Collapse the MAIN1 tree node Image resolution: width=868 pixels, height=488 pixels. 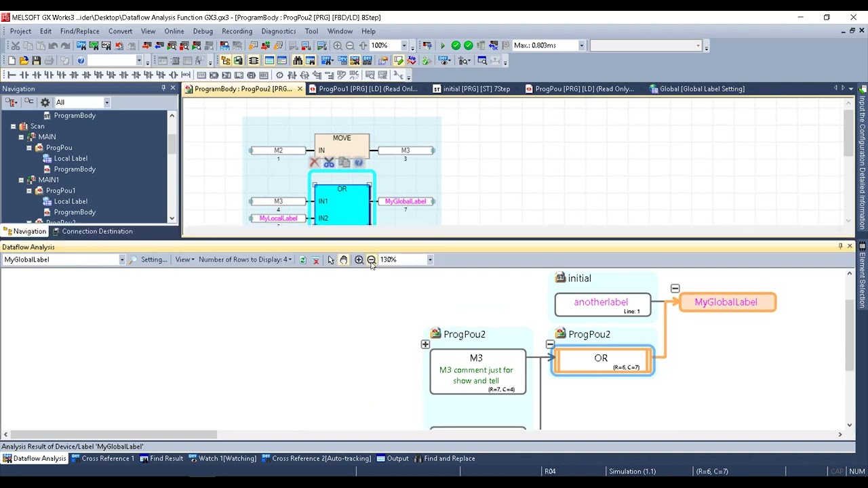(21, 180)
